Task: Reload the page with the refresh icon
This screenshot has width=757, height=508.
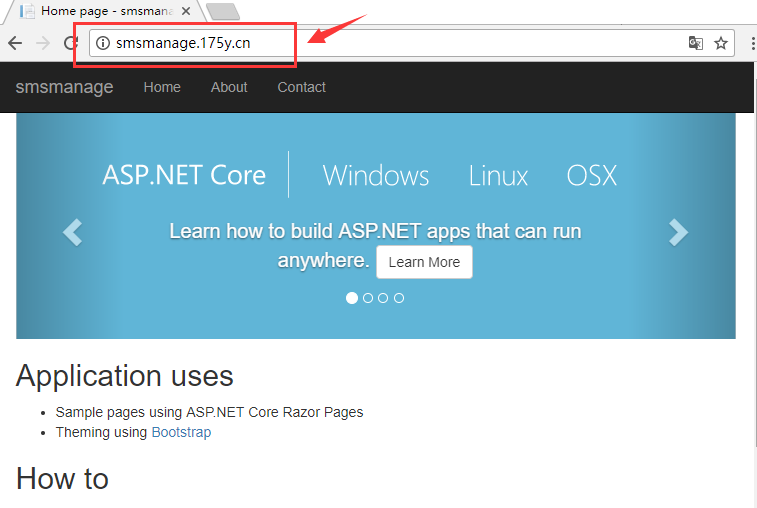Action: [x=71, y=43]
